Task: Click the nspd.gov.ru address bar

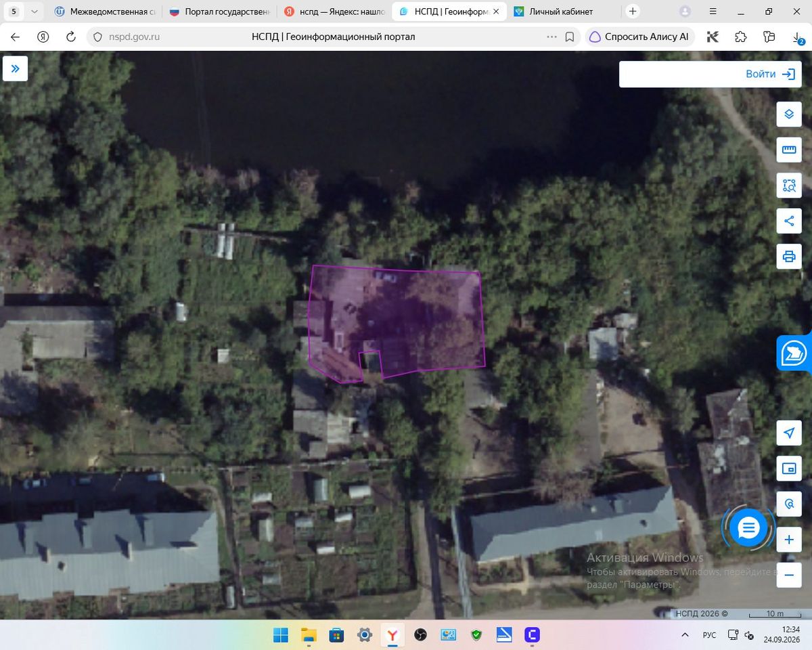Action: coord(333,37)
